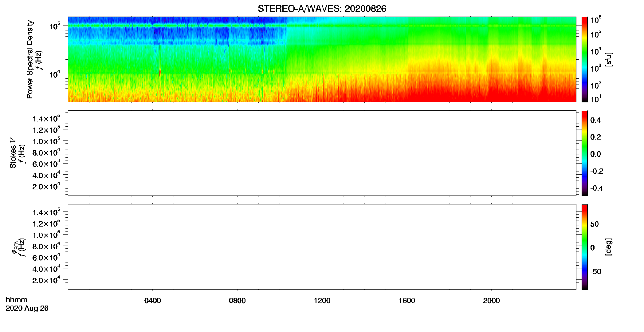Viewport: 644px width, 332px height.
Task: Select the "hhmm" time format label
Action: tap(17, 300)
